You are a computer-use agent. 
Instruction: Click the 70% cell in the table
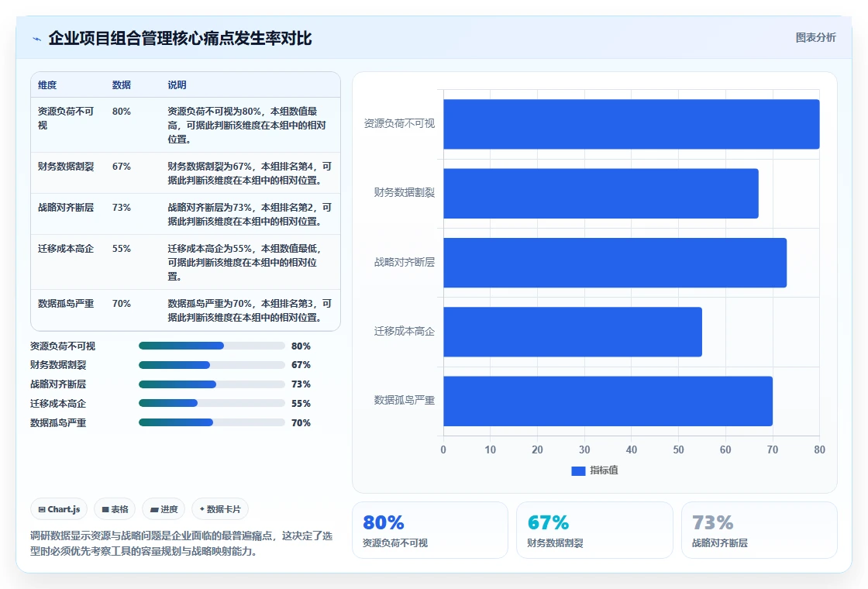pyautogui.click(x=121, y=303)
